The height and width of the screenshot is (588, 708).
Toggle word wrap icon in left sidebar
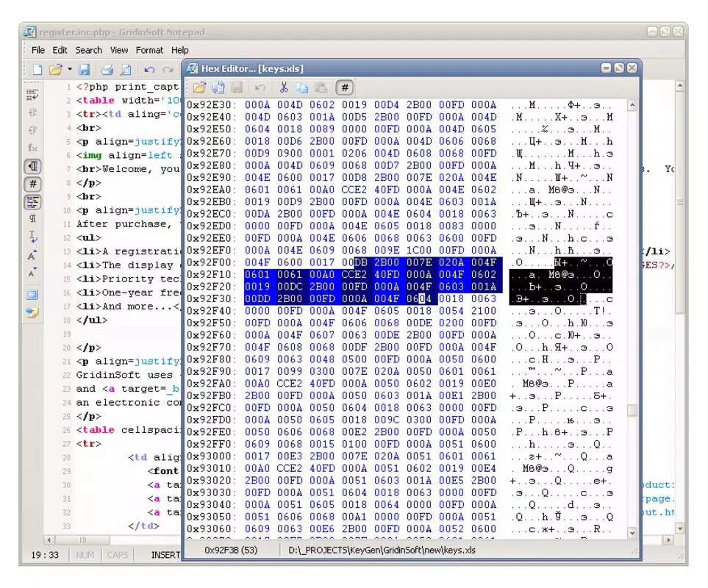pyautogui.click(x=32, y=95)
